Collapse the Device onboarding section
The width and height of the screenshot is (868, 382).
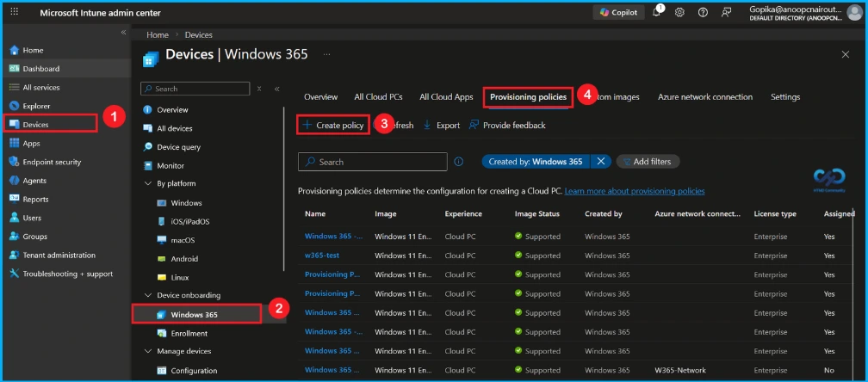148,295
